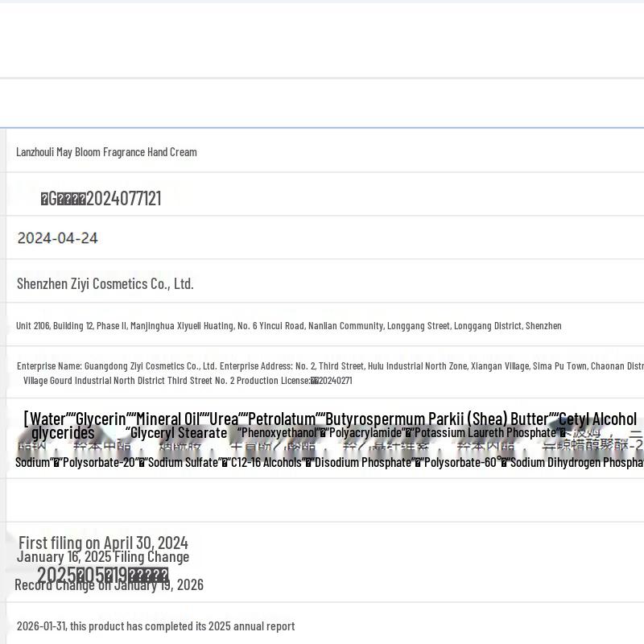
Task: Select the ingredient "Glyceryl Stearate"
Action: click(x=178, y=433)
